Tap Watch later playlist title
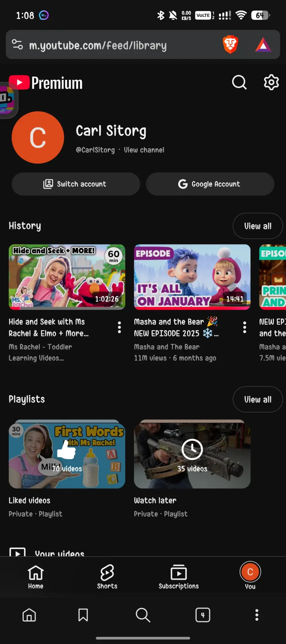This screenshot has width=286, height=644. point(155,500)
